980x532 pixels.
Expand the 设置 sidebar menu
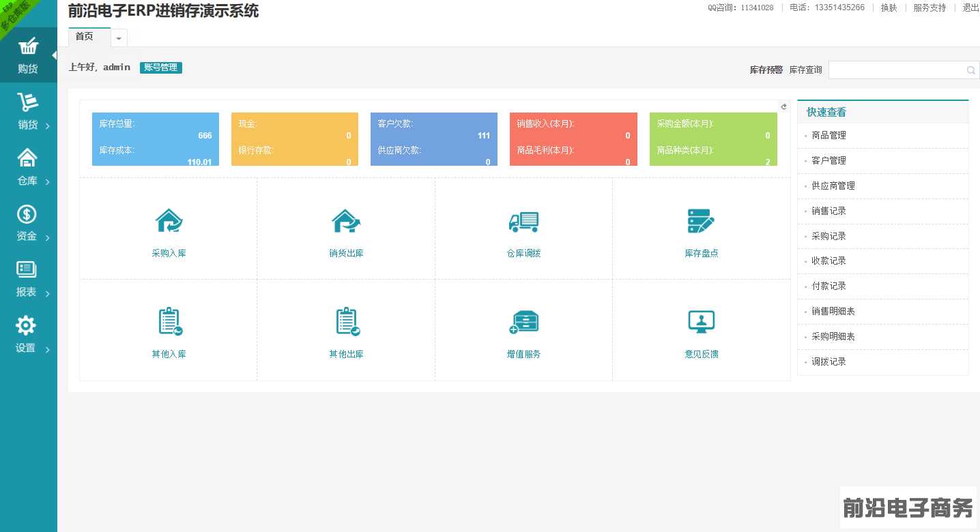click(x=28, y=335)
